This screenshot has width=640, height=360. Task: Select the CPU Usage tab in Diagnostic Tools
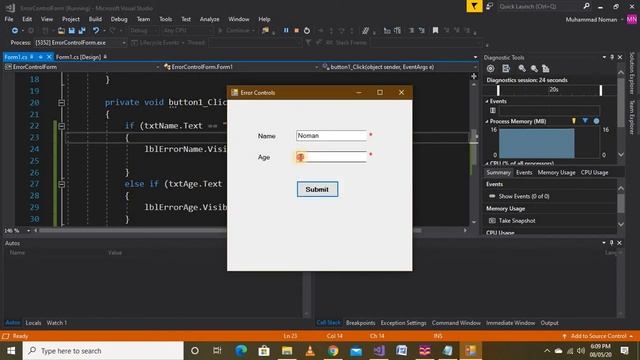coord(594,173)
